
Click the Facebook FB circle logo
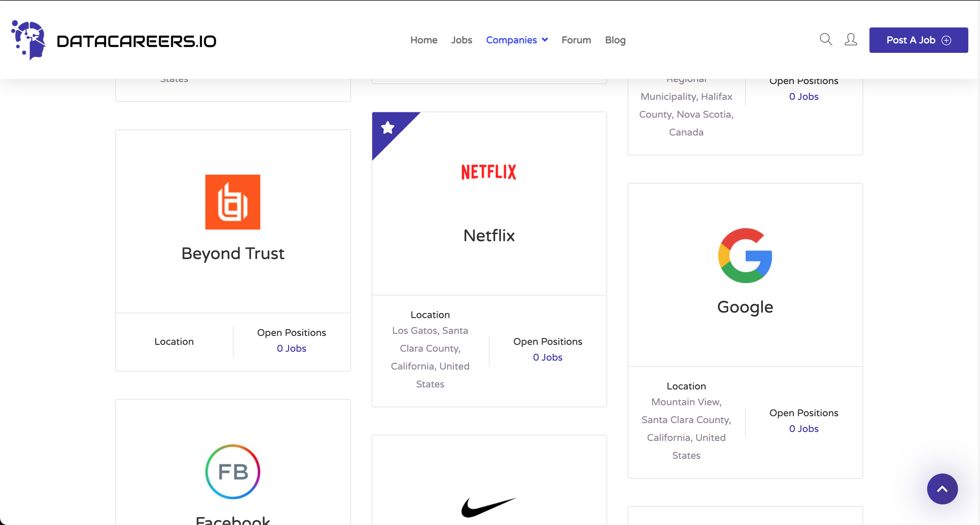pyautogui.click(x=232, y=471)
